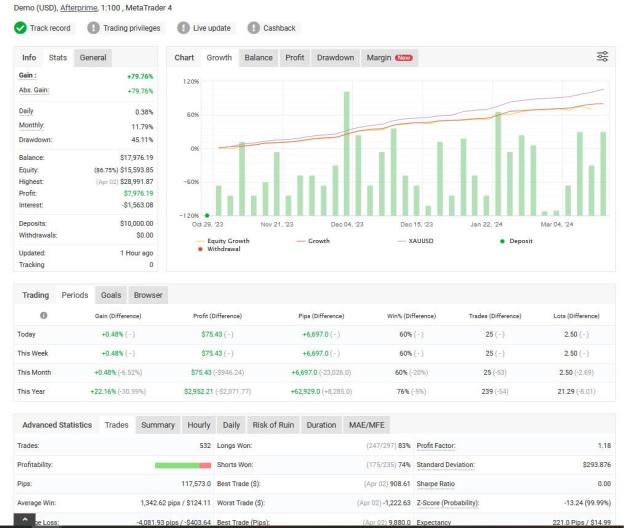The image size is (625, 528).
Task: Open the MAE/MFE tab
Action: tap(367, 425)
